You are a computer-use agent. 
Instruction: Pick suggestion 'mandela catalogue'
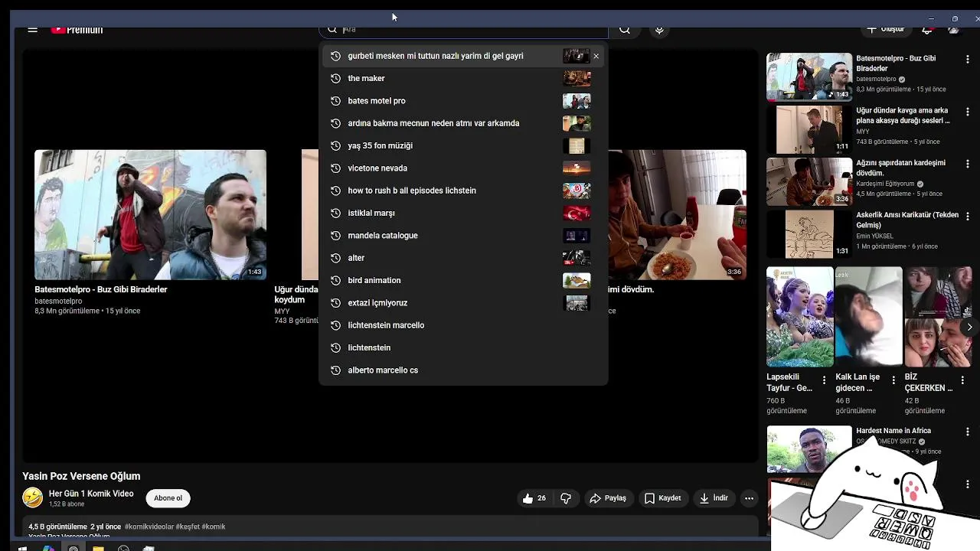coord(463,236)
